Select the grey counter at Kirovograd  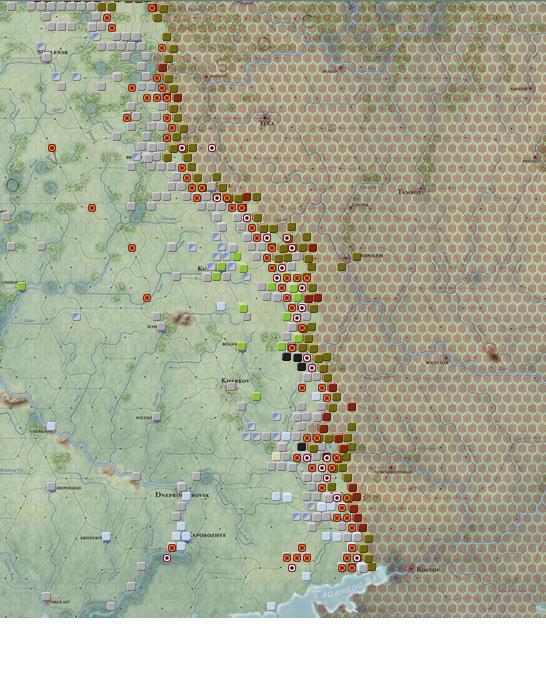52,486
